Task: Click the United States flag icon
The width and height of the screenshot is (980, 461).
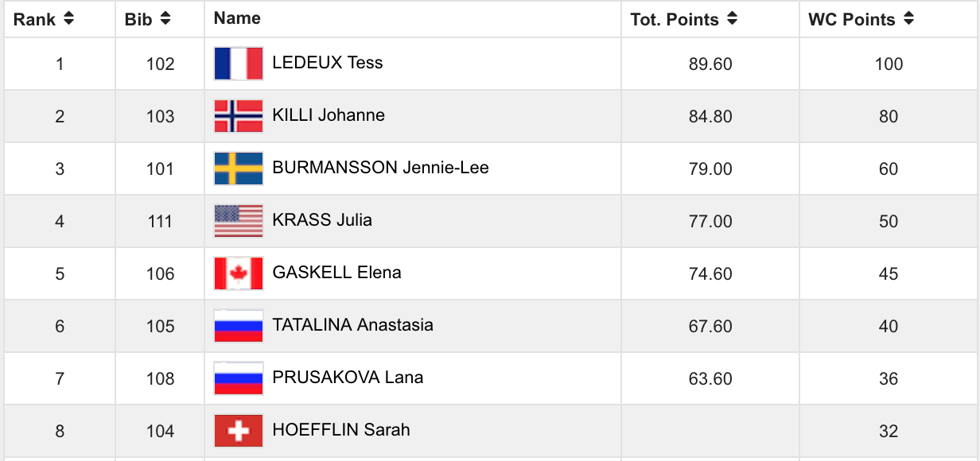Action: (239, 221)
